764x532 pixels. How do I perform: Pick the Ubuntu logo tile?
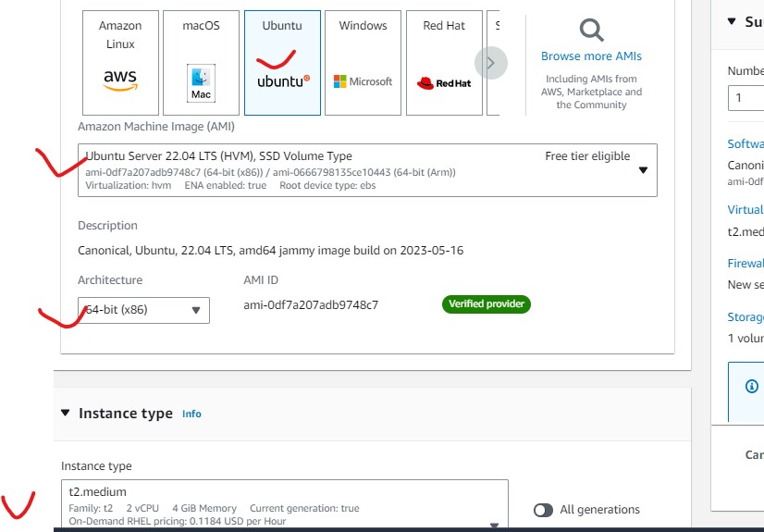(x=282, y=63)
